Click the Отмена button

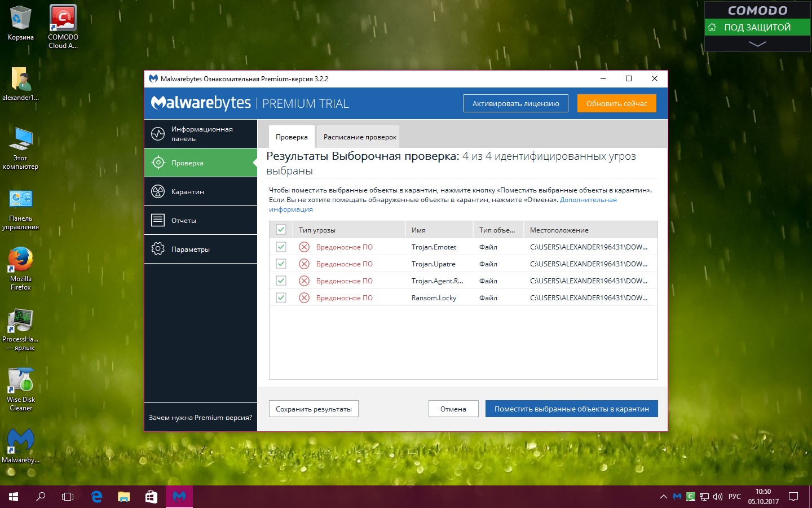(x=453, y=409)
